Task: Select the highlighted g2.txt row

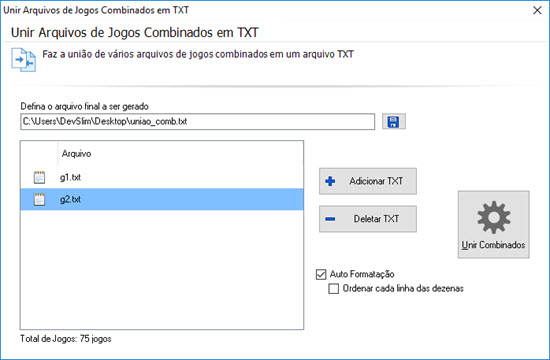Action: [x=162, y=199]
